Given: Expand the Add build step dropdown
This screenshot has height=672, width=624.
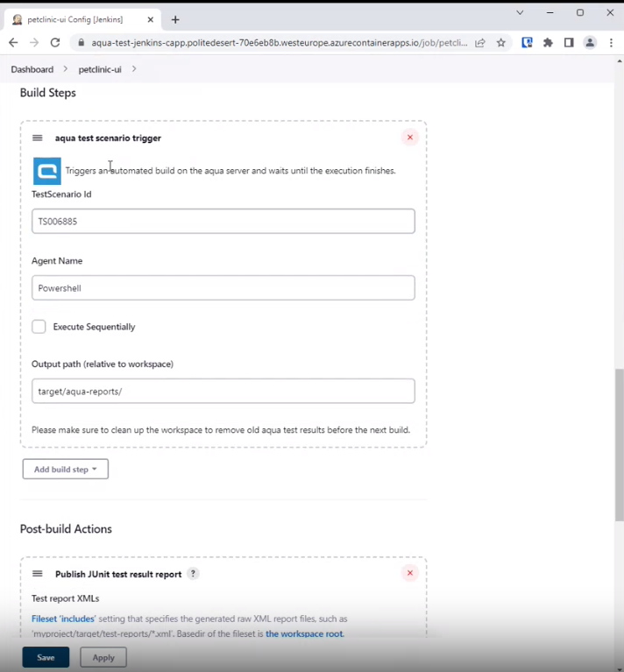Looking at the screenshot, I should tap(66, 470).
